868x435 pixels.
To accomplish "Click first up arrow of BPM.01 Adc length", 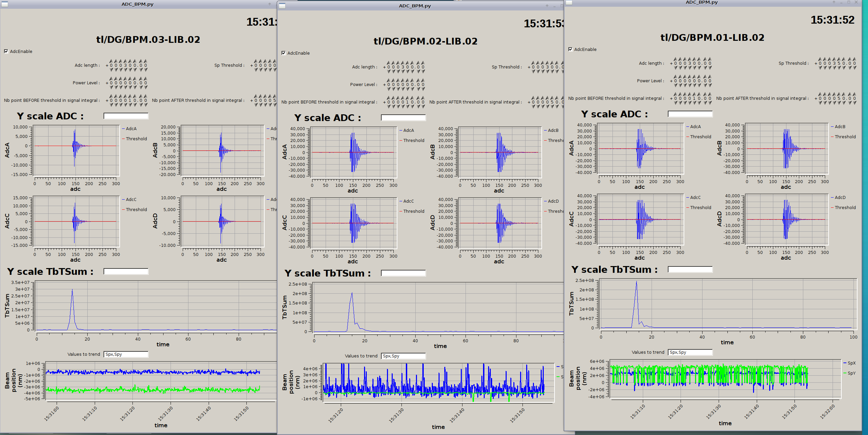I will (675, 59).
